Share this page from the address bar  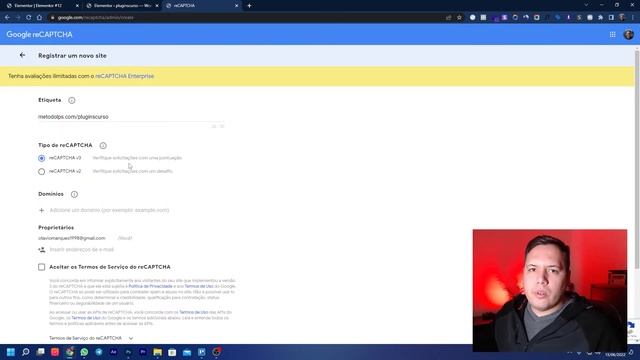[449, 18]
